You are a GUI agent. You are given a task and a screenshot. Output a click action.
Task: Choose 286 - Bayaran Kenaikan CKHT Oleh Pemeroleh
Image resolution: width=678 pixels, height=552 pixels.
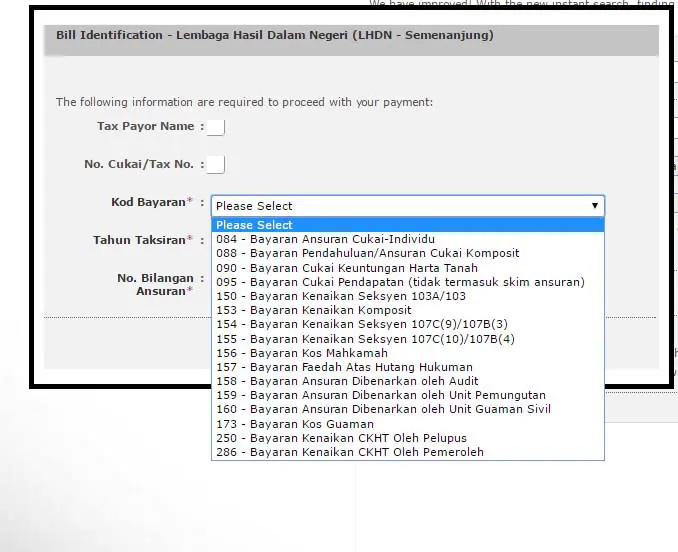point(349,452)
